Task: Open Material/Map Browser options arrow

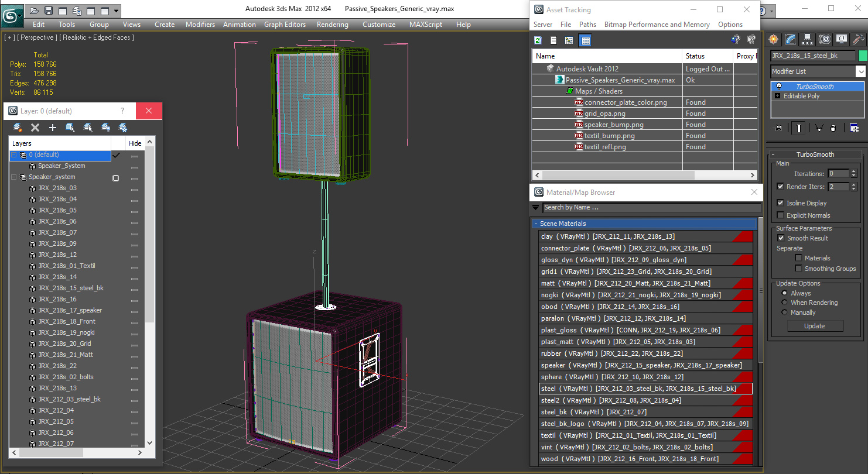Action: pyautogui.click(x=535, y=207)
